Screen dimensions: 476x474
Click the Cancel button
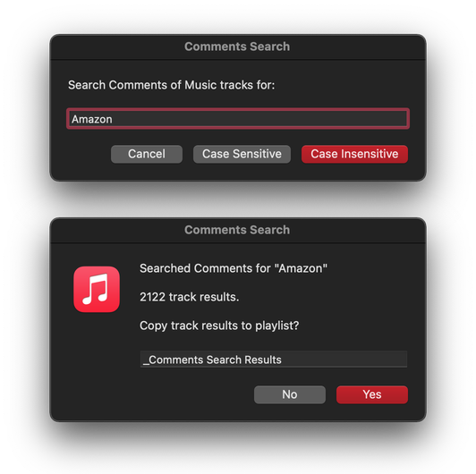click(147, 154)
